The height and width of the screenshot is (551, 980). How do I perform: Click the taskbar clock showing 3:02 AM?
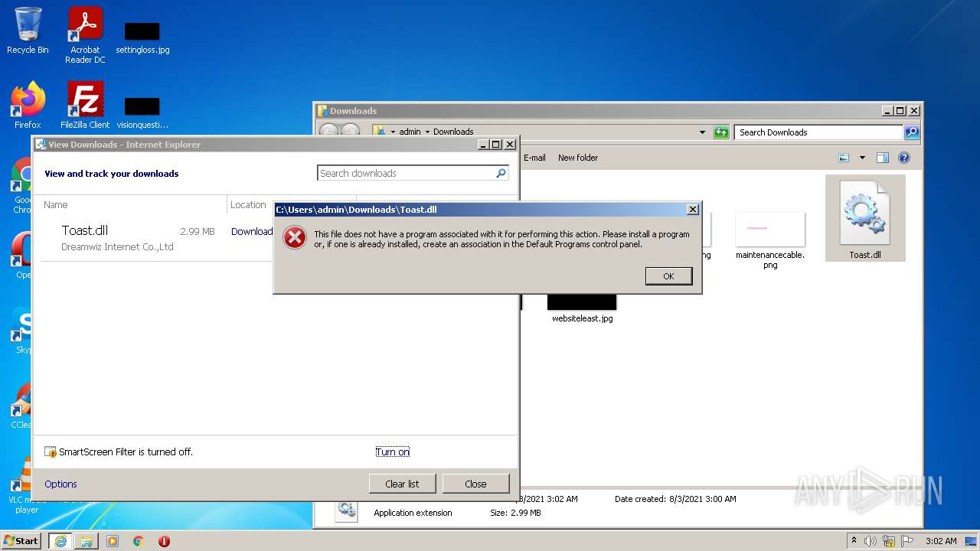(x=941, y=541)
